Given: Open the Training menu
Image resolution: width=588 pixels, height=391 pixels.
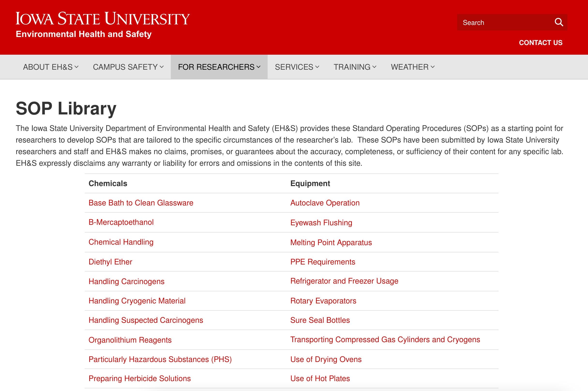Looking at the screenshot, I should [x=354, y=67].
